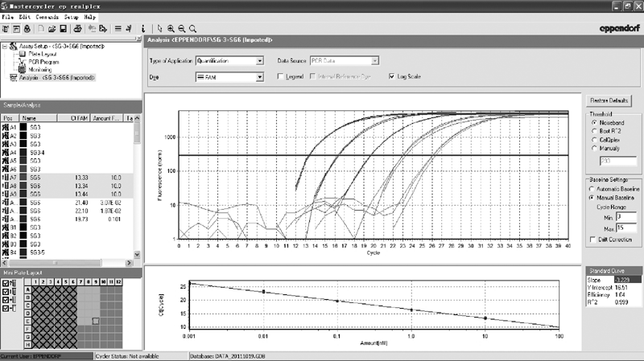The image size is (644, 361).
Task: Click the sample icon in row A7
Action: pyautogui.click(x=6, y=178)
